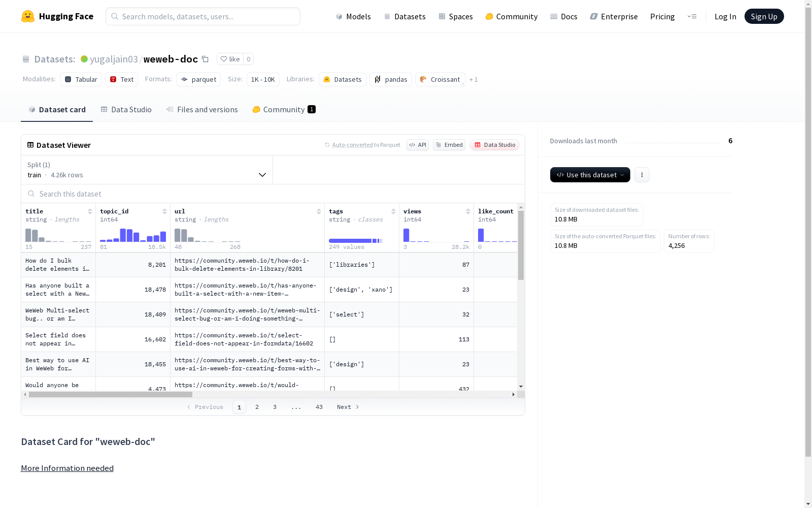
Task: Open the Pricing page
Action: pyautogui.click(x=662, y=16)
